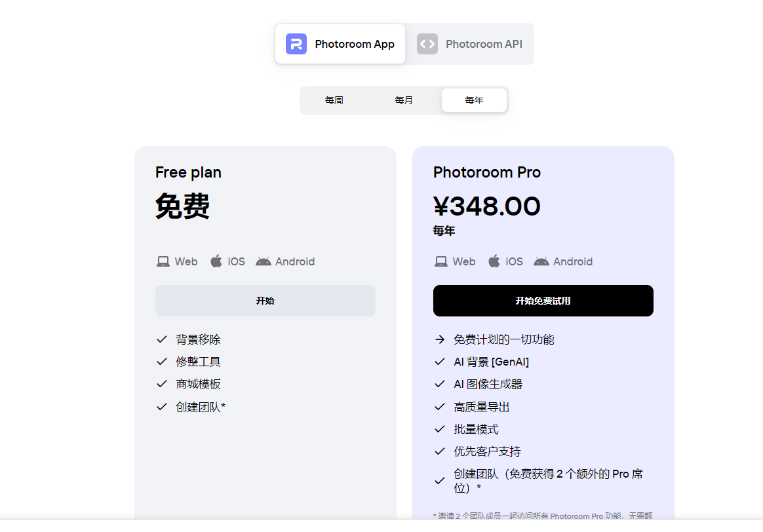Click the AI 背景 [GenAI] feature text

(491, 362)
